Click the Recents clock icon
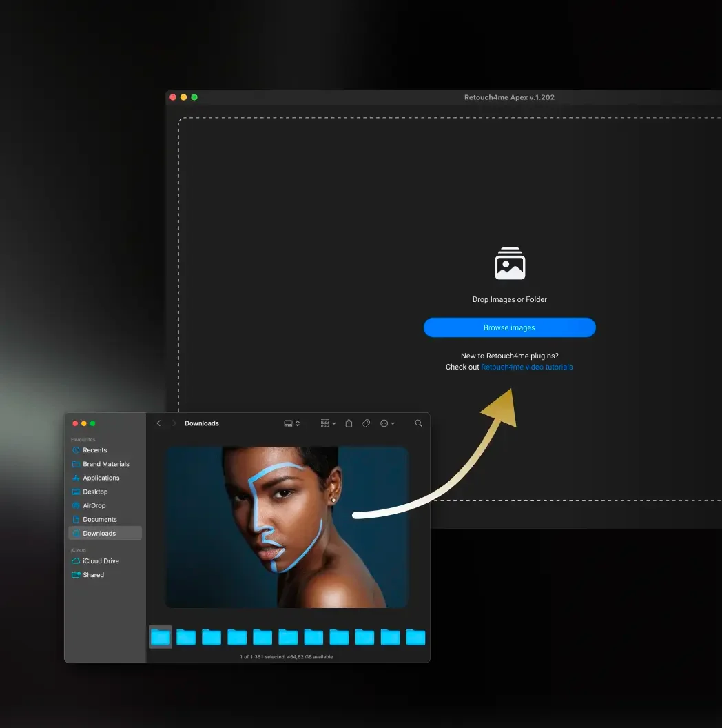 pos(76,450)
